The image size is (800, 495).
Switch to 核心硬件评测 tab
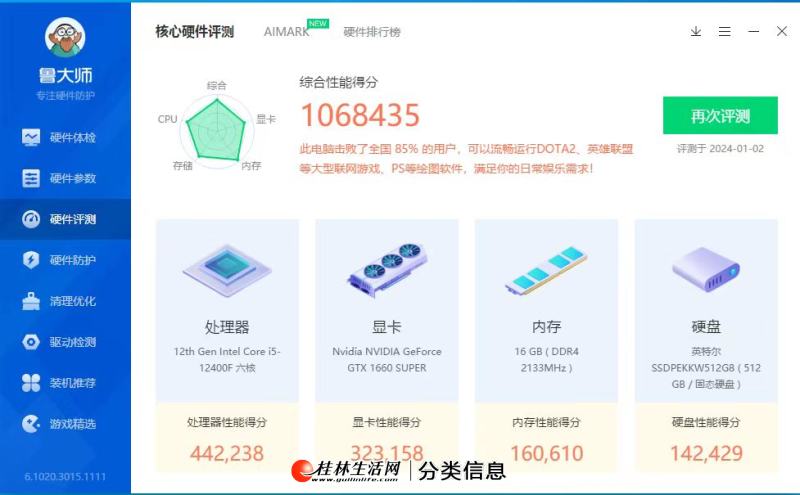tap(194, 32)
